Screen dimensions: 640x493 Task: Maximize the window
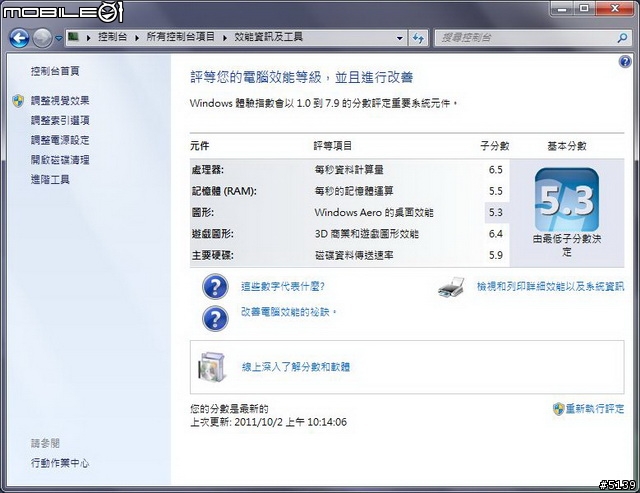(x=584, y=8)
